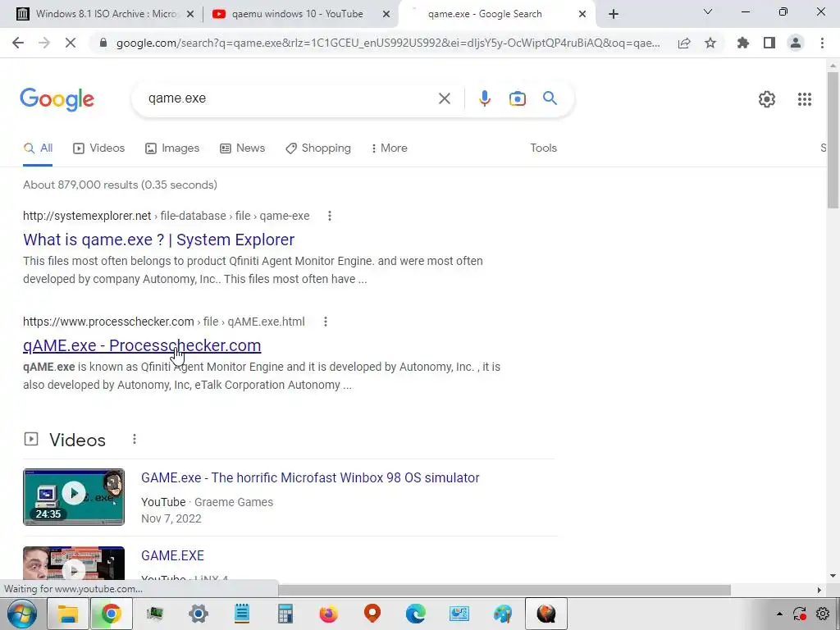The height and width of the screenshot is (630, 840).
Task: Open the search Tools options
Action: (543, 148)
